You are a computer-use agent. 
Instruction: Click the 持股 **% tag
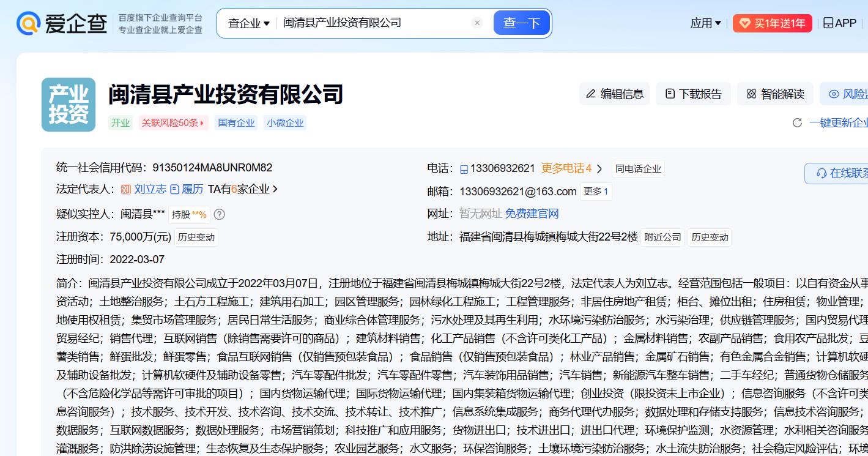click(189, 214)
